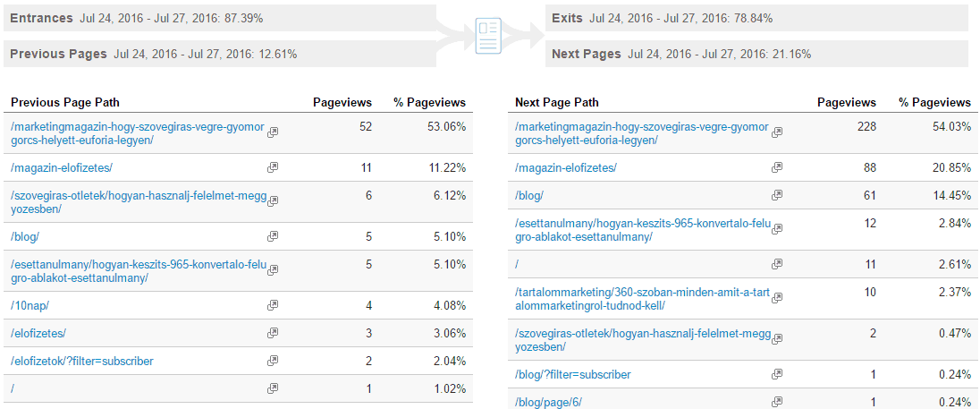The height and width of the screenshot is (409, 980).
Task: Open previous /blog/ path link
Action: pyautogui.click(x=25, y=236)
